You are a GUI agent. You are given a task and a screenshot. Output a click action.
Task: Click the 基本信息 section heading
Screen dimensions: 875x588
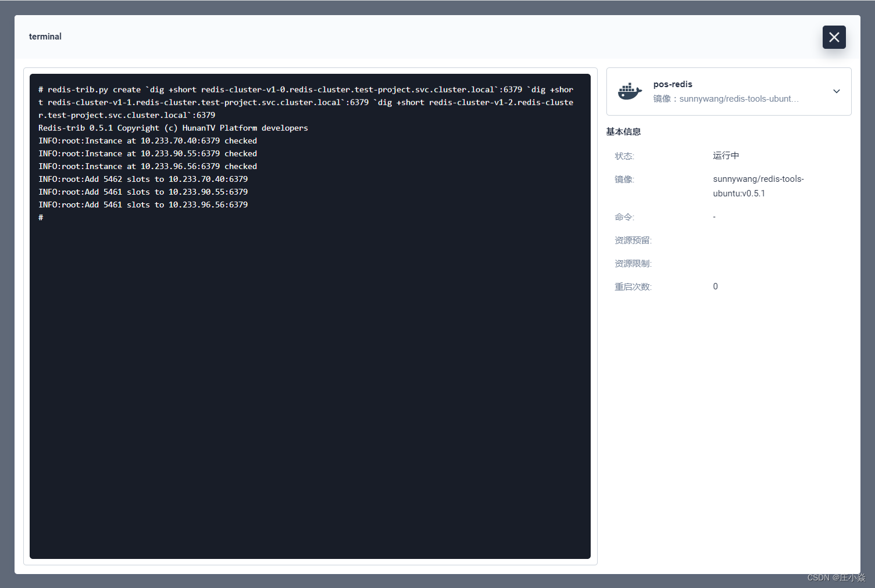pos(623,132)
